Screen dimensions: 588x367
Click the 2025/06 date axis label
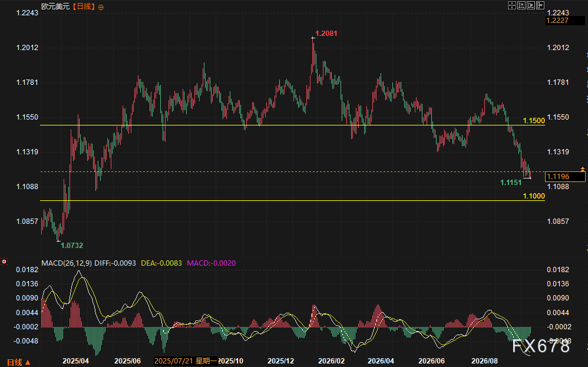tap(127, 361)
